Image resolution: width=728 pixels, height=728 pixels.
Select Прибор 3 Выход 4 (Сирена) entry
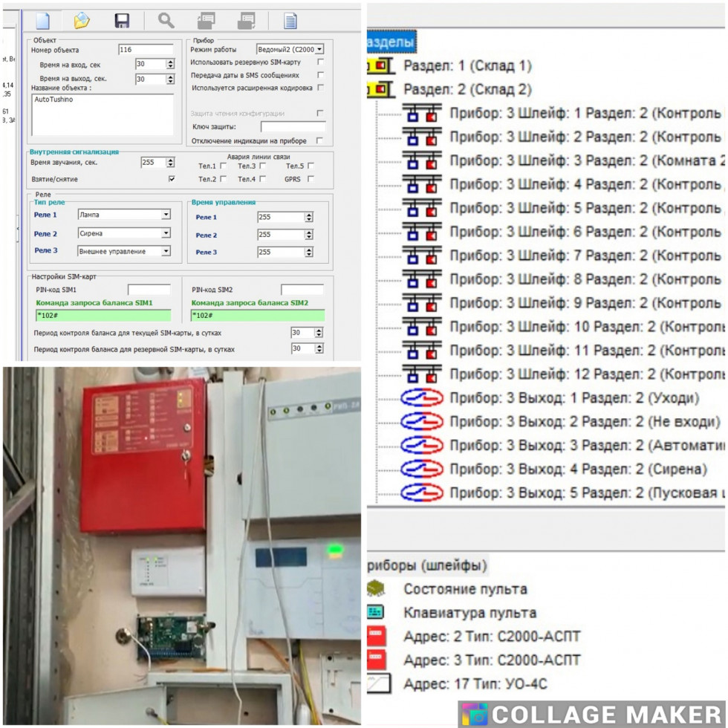click(x=578, y=469)
